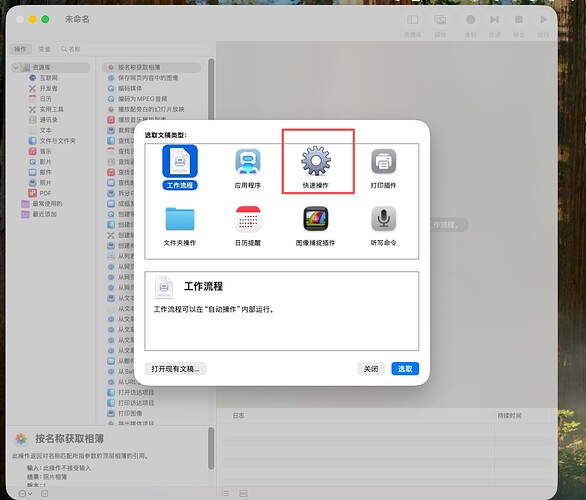
Task: Click the 停止 stop toolbar button
Action: pyautogui.click(x=519, y=19)
